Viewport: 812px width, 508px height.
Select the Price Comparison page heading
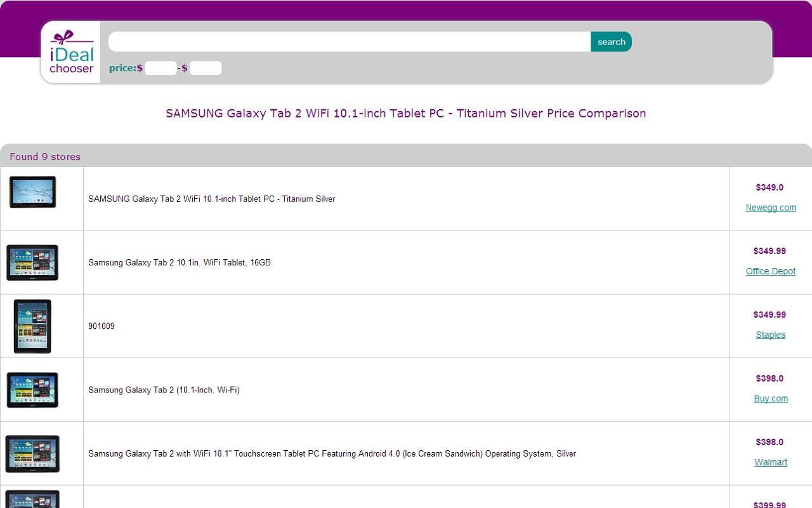[406, 114]
